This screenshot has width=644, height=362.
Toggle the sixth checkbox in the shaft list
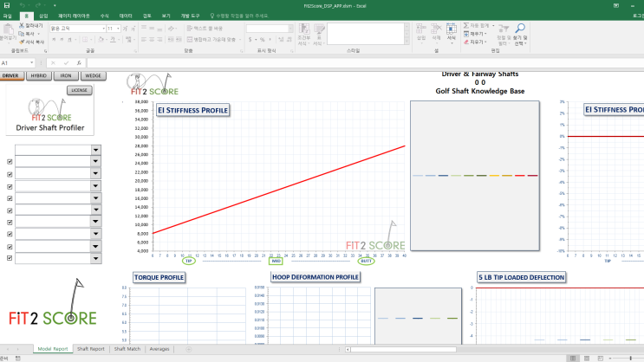coord(10,223)
